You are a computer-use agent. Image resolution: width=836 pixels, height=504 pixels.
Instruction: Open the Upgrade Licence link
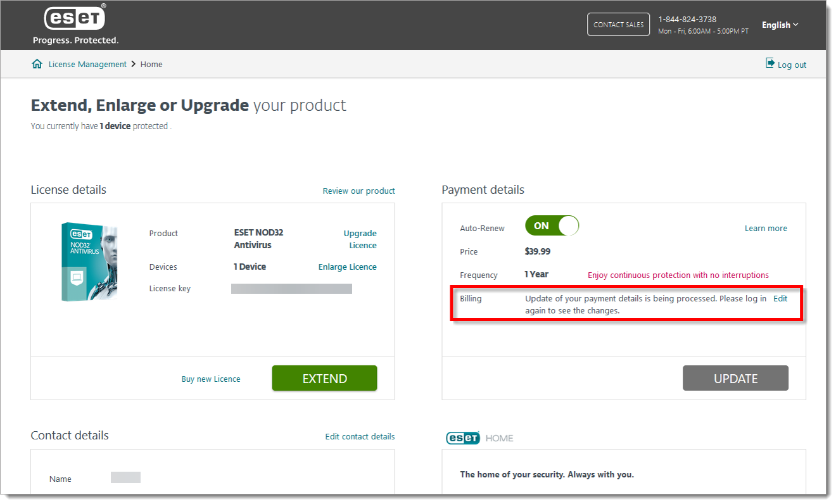point(360,239)
